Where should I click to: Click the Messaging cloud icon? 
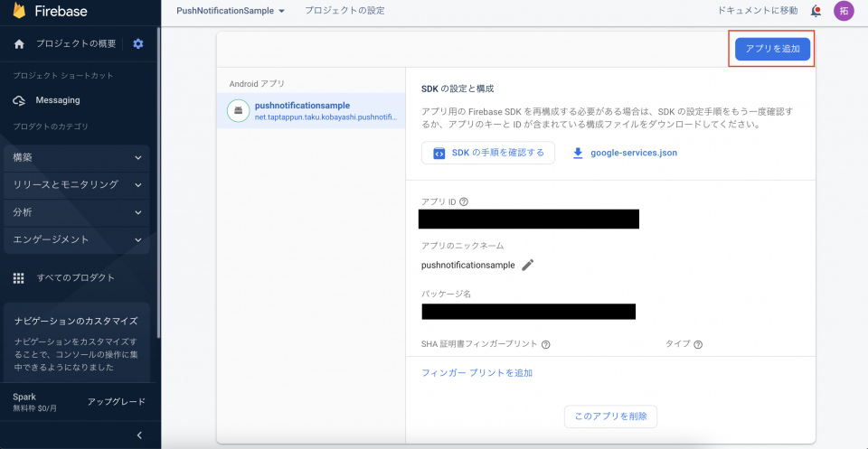tap(19, 100)
